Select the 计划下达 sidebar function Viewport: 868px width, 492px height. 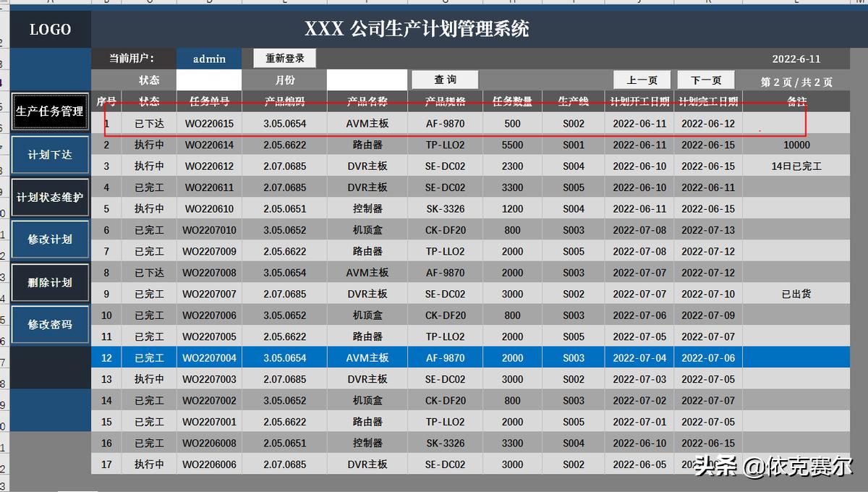coord(49,154)
